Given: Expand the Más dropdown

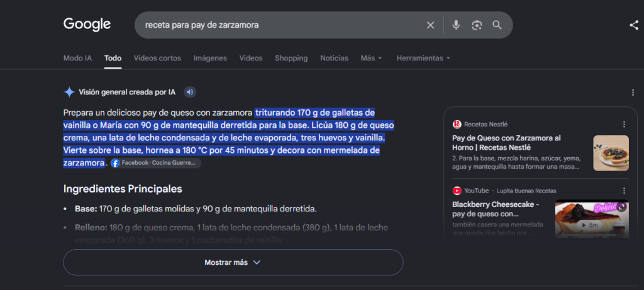Looking at the screenshot, I should tap(371, 59).
